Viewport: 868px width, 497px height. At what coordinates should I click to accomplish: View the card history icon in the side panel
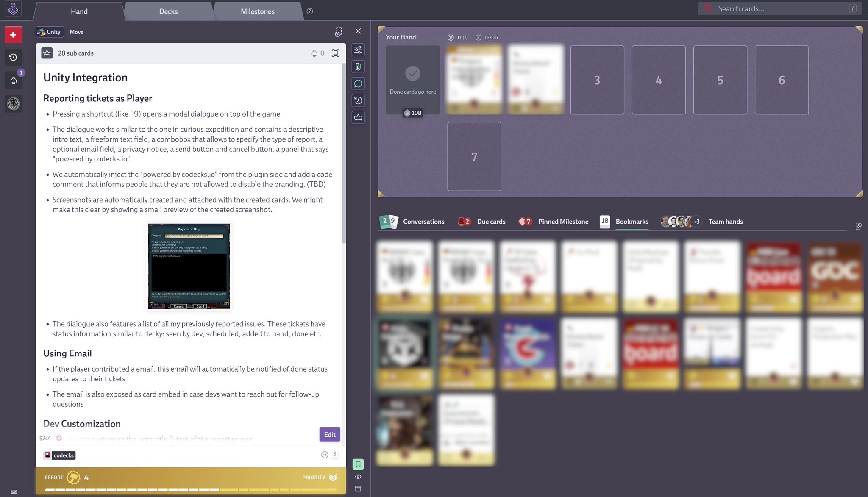coord(358,100)
